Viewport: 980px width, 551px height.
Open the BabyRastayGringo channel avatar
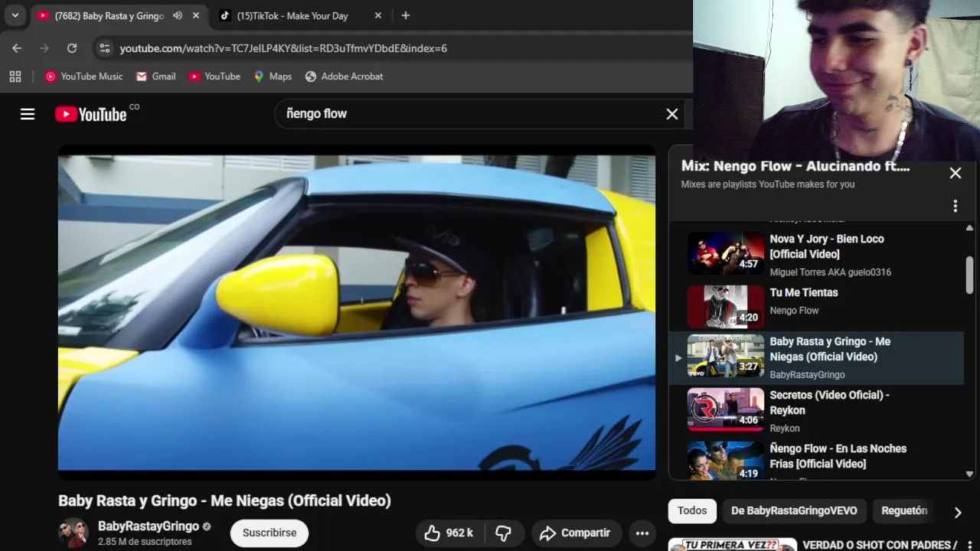(x=73, y=533)
